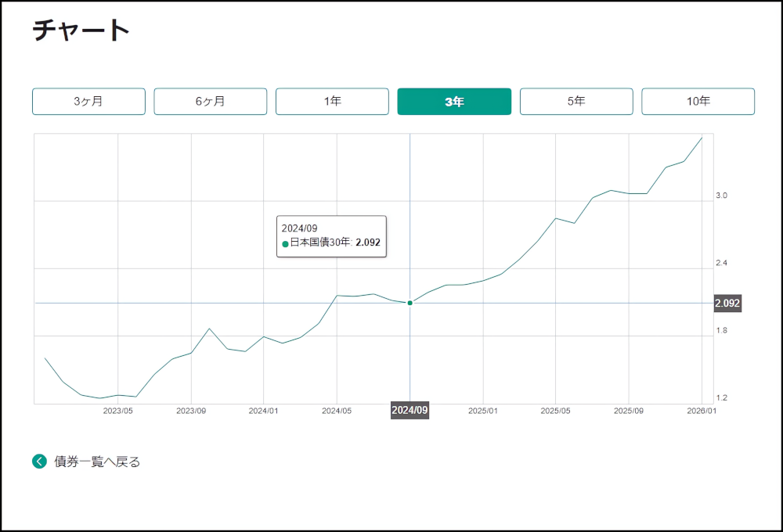Viewport: 783px width, 532px height.
Task: Click the 日本国債30年 tooltip box
Action: [x=330, y=235]
